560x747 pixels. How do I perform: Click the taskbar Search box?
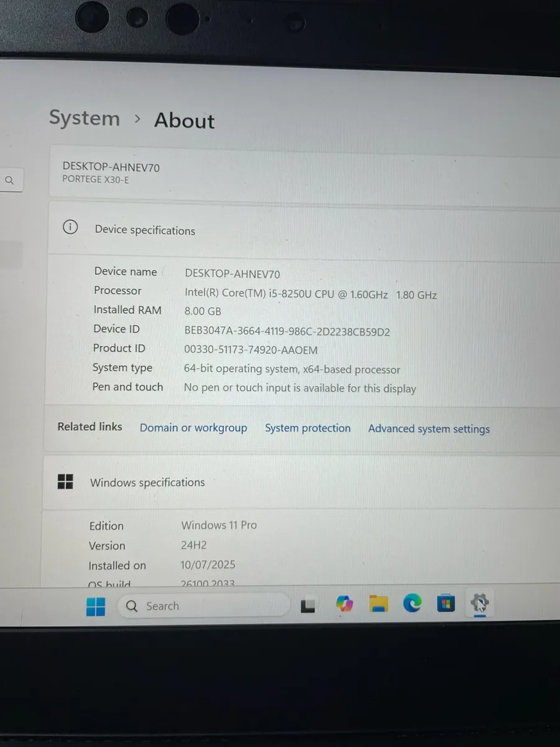tap(203, 606)
